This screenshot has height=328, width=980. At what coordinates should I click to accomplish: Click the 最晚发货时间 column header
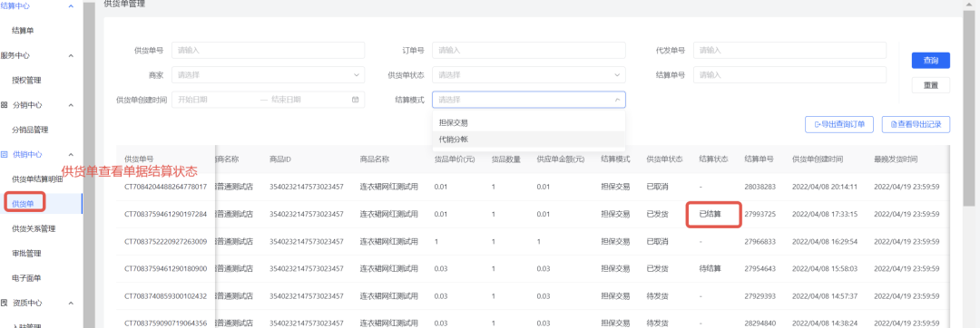coord(897,159)
